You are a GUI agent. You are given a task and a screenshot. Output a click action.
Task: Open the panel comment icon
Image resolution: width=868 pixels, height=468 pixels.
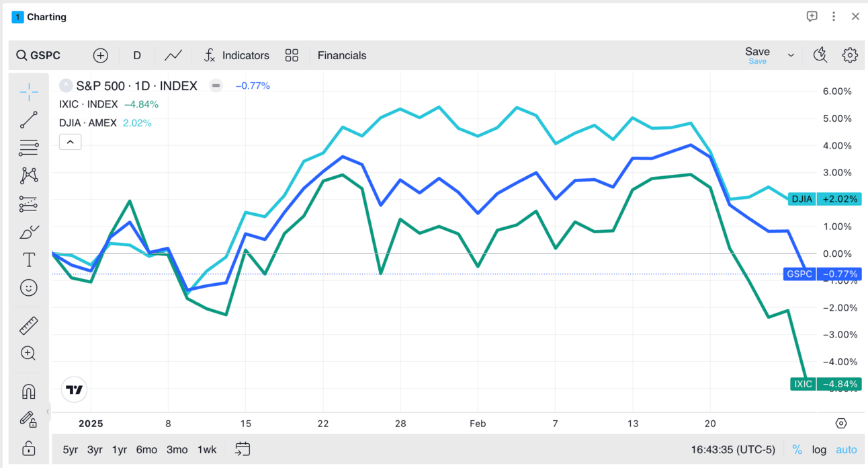pos(812,17)
